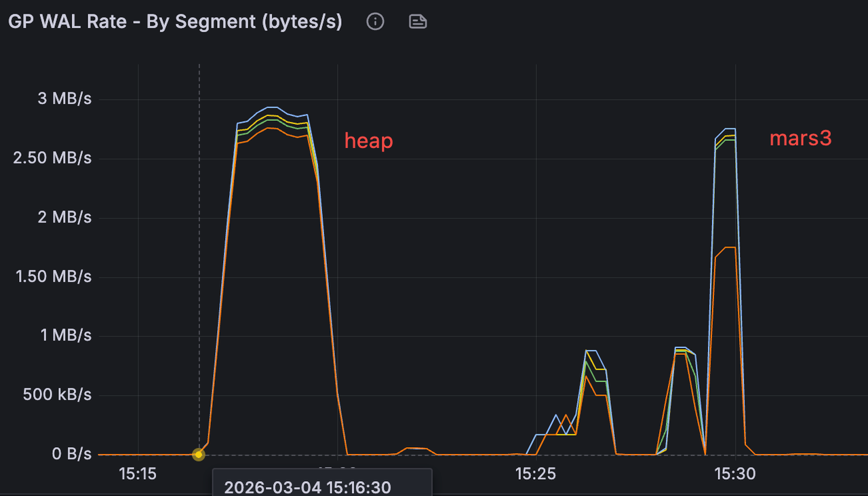868x496 pixels.
Task: Click the 15:30 time axis label
Action: pyautogui.click(x=736, y=474)
